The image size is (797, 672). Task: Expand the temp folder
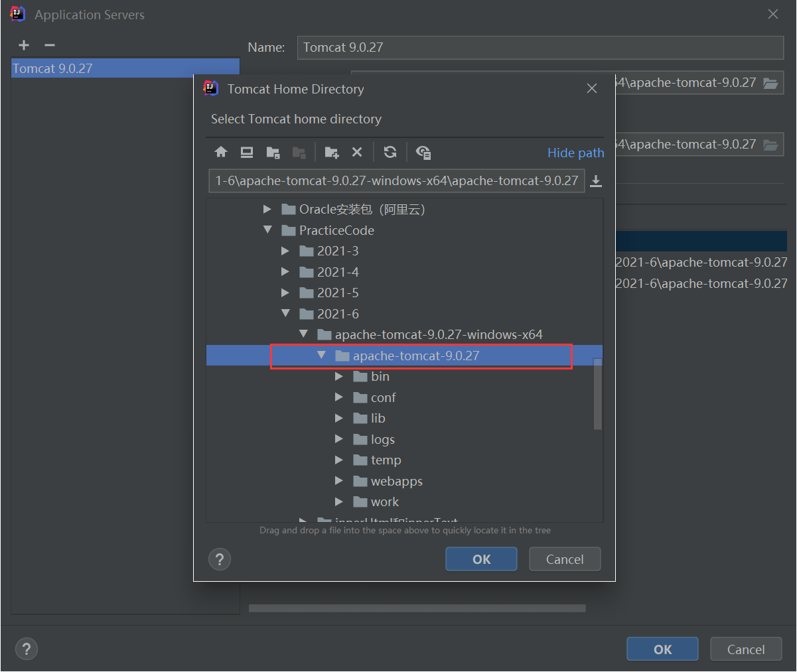coord(339,460)
